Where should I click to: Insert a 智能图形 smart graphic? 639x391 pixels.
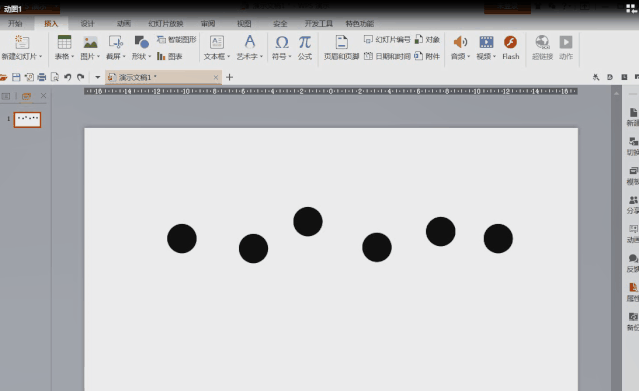176,40
